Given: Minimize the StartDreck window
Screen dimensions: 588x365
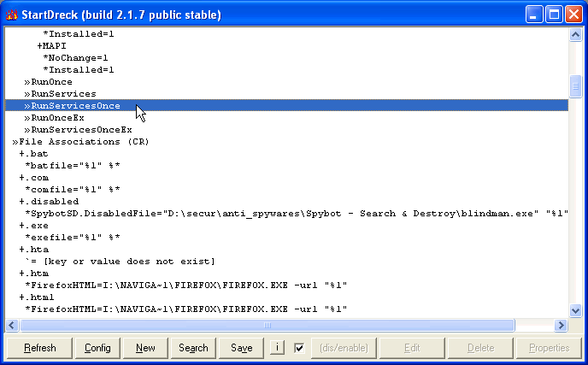Looking at the screenshot, I should (x=534, y=15).
